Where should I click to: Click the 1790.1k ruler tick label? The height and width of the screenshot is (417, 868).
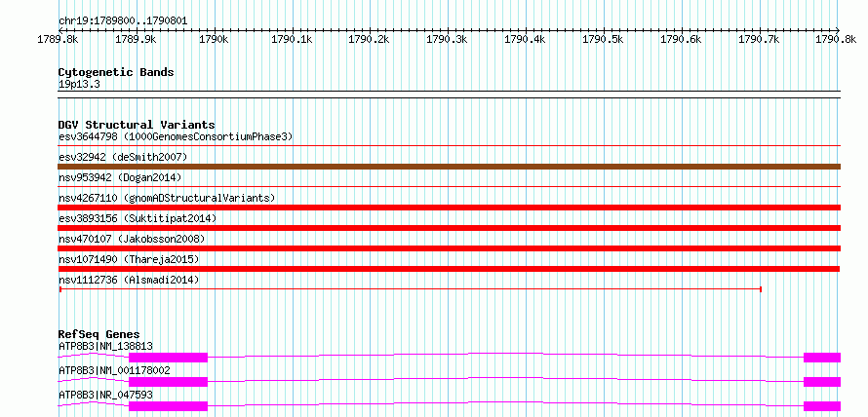click(x=292, y=39)
